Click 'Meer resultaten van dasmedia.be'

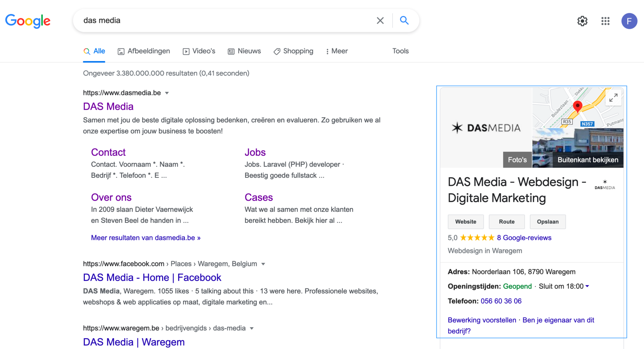coord(146,238)
